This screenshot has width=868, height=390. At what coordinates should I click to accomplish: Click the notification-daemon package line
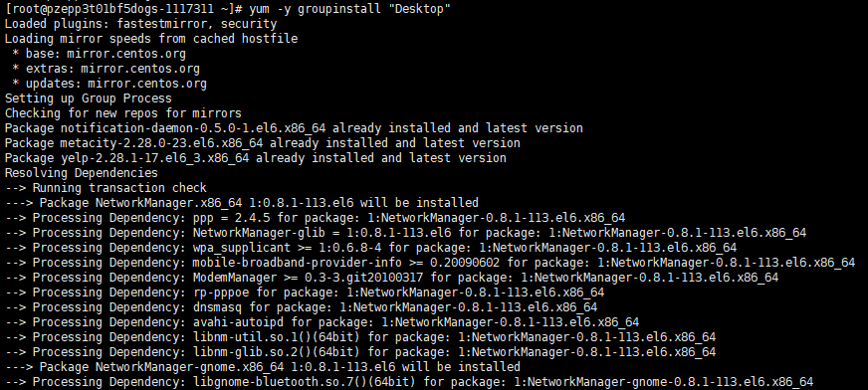pyautogui.click(x=294, y=128)
